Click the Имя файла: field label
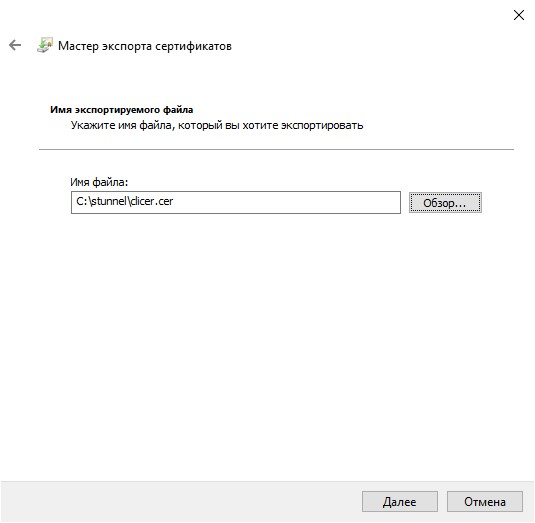This screenshot has height=523, width=535. [99, 182]
